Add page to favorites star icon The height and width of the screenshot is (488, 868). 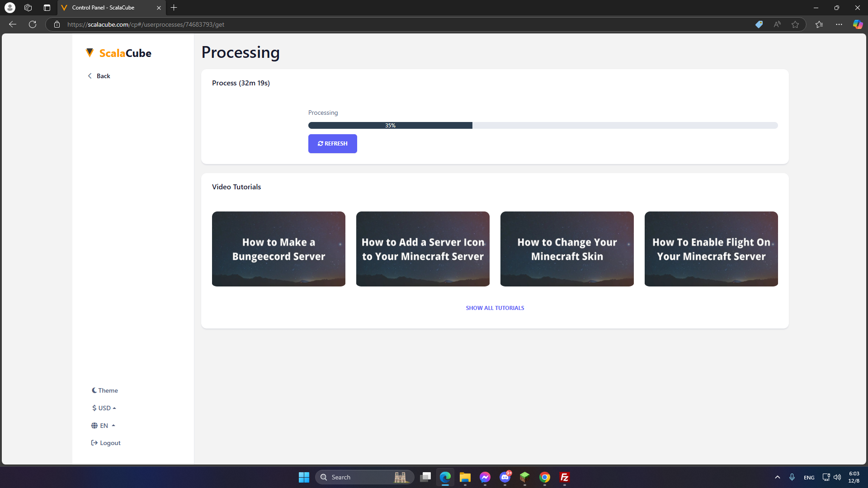[x=795, y=24]
